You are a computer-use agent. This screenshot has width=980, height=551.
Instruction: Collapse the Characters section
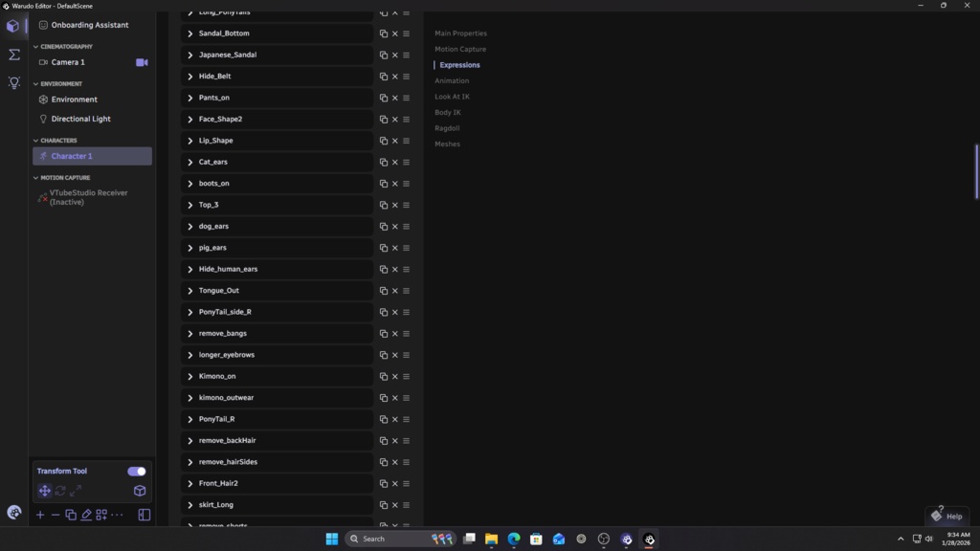55,141
